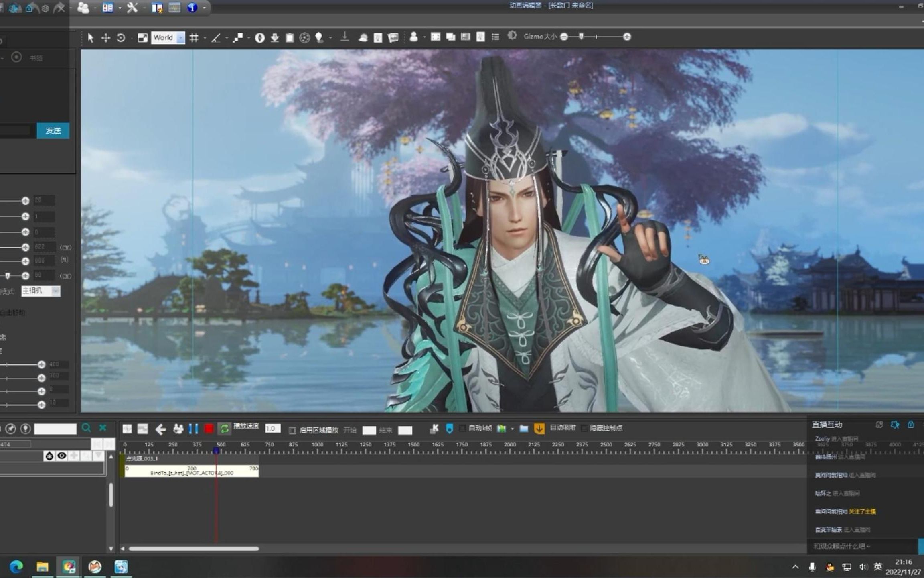Viewport: 924px width, 578px height.
Task: Activate the move gizmo tool
Action: (105, 38)
